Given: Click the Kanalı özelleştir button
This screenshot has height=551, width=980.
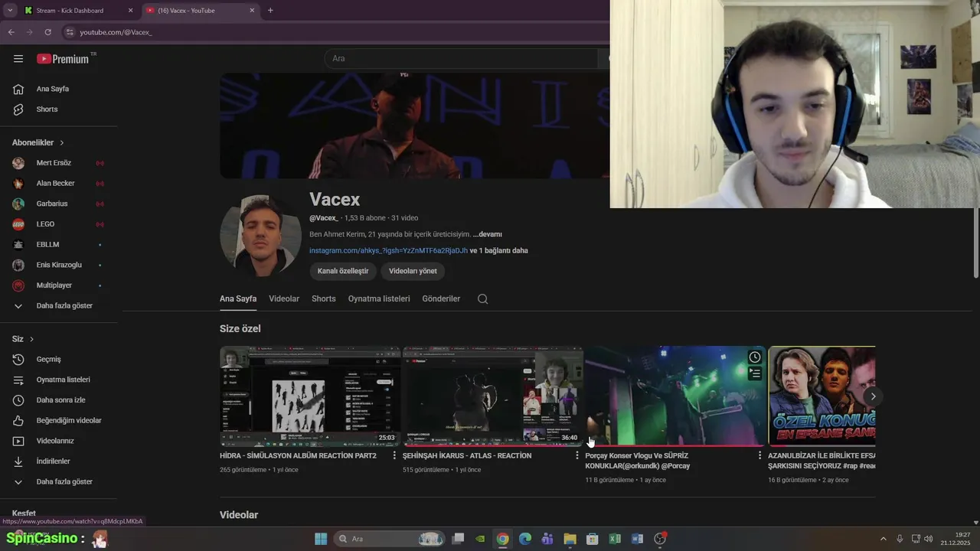Looking at the screenshot, I should [343, 271].
